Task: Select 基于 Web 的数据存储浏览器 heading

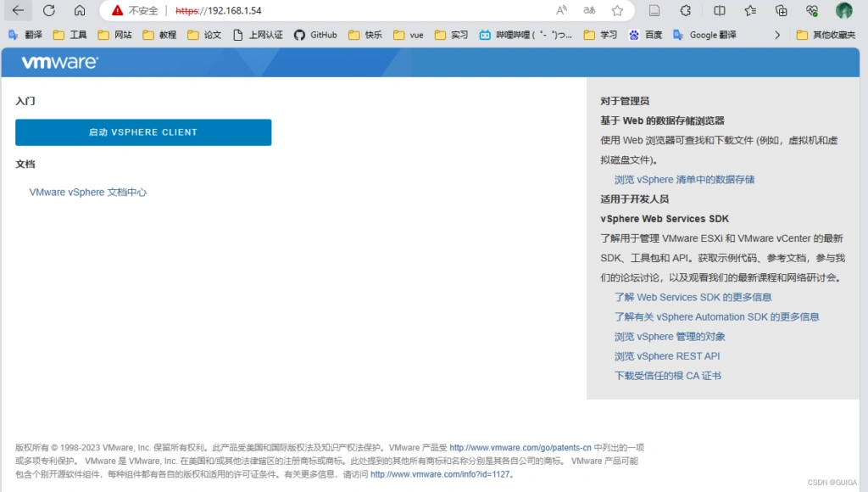Action: point(662,120)
